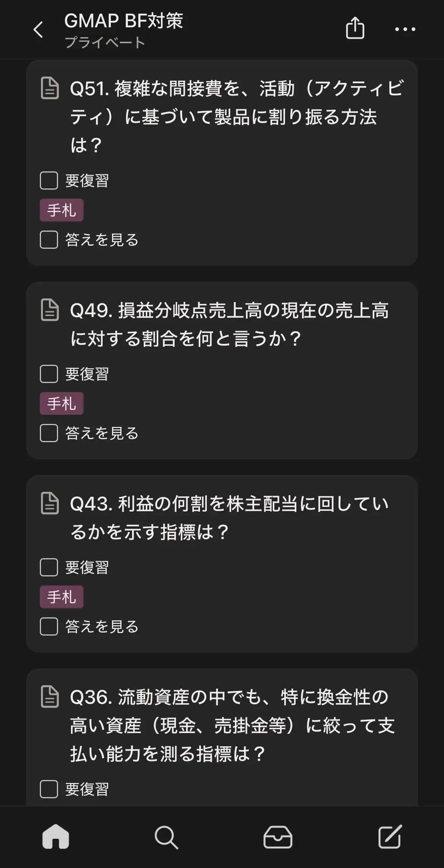Open the Q49 損益分岐点 question page

tap(229, 324)
